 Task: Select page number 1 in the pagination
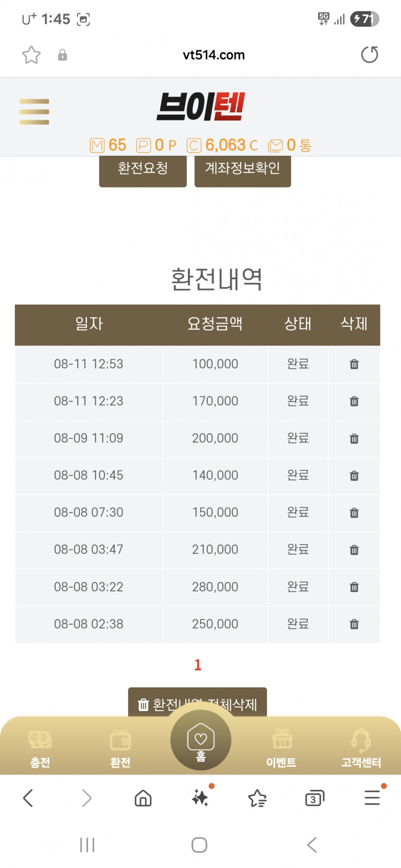(197, 665)
